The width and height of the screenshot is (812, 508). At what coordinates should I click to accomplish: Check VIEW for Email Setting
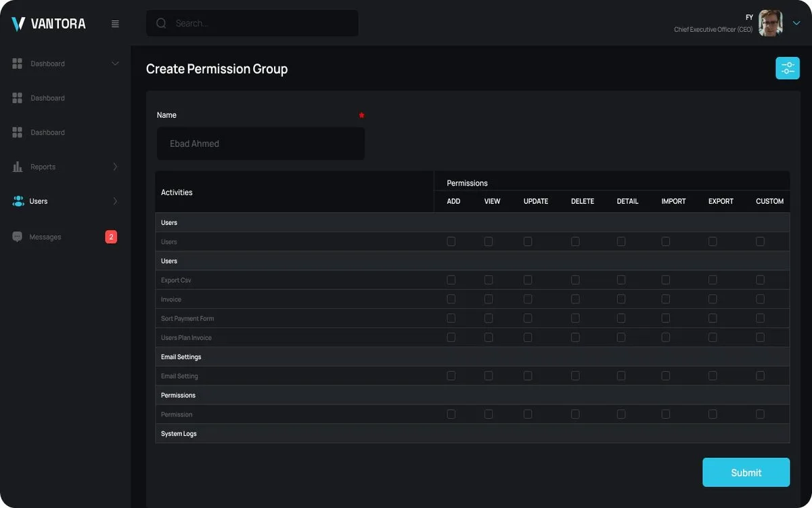[489, 376]
